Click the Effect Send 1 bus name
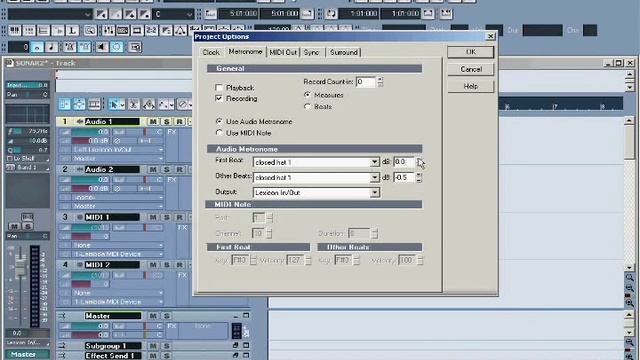This screenshot has width=640, height=360. pos(112,356)
